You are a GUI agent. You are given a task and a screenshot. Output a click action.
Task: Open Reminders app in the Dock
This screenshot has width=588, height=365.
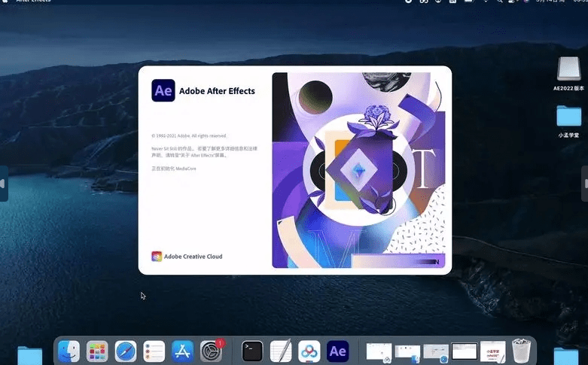point(154,351)
